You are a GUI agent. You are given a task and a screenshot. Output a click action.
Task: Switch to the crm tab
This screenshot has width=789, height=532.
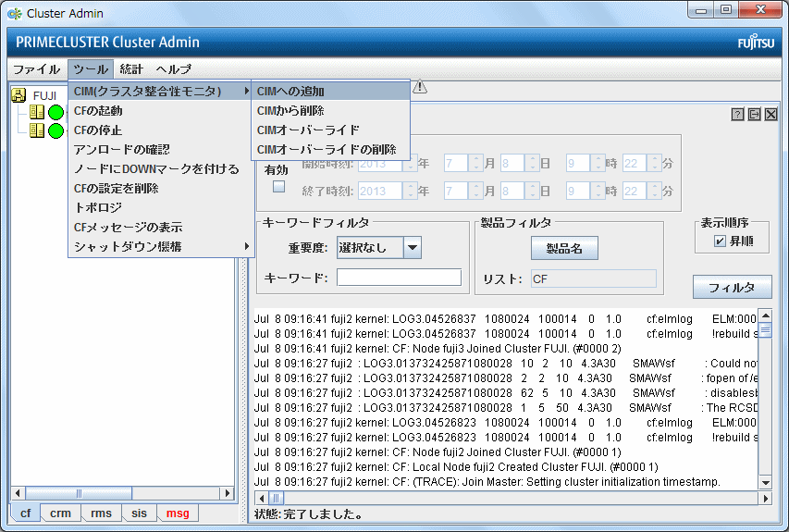point(60,513)
